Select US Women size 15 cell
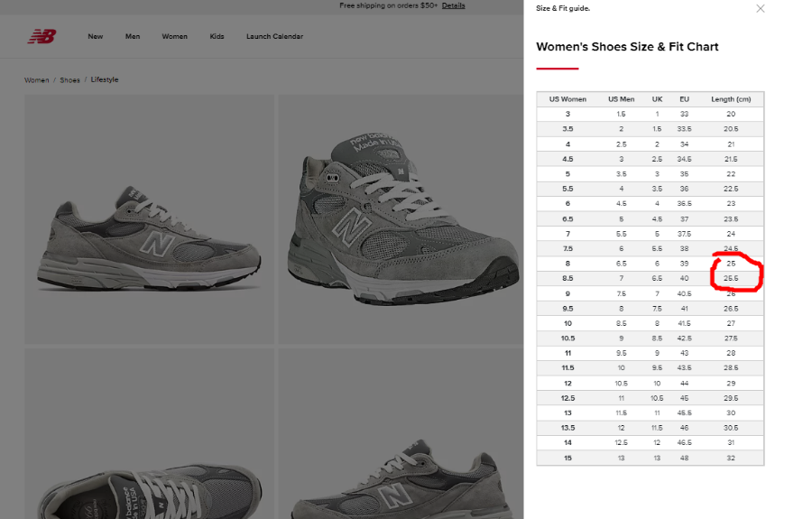This screenshot has width=812, height=519. point(567,458)
